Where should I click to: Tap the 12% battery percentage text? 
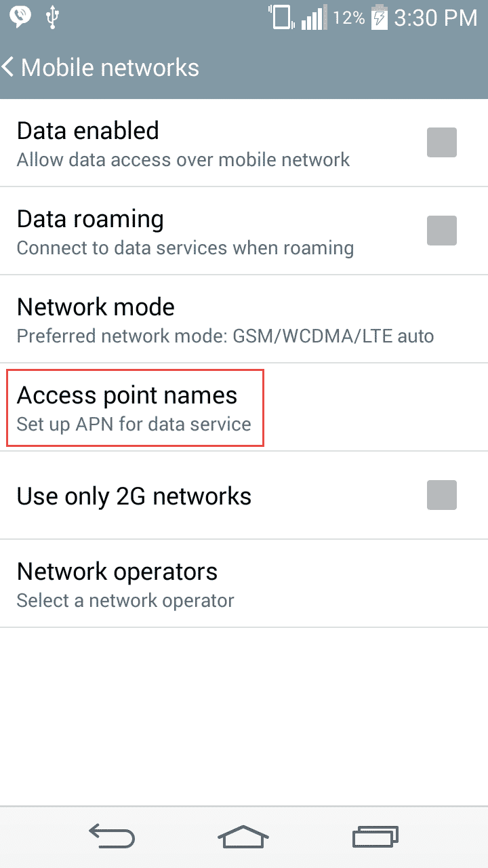click(x=349, y=18)
